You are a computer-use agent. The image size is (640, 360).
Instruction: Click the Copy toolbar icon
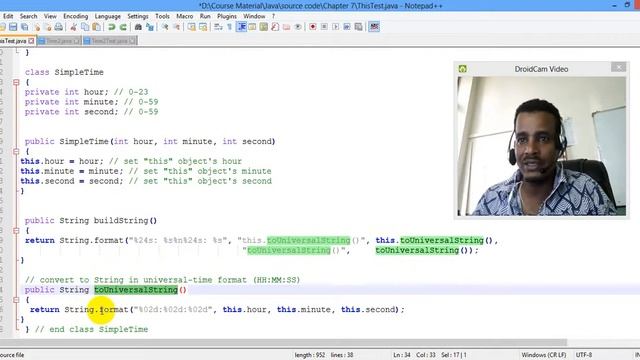(x=85, y=27)
